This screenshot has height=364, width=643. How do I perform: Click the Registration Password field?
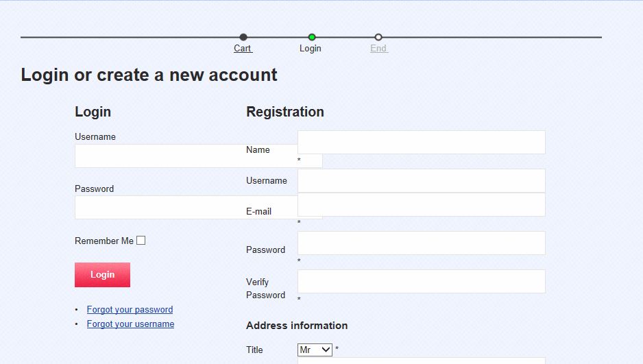point(421,243)
